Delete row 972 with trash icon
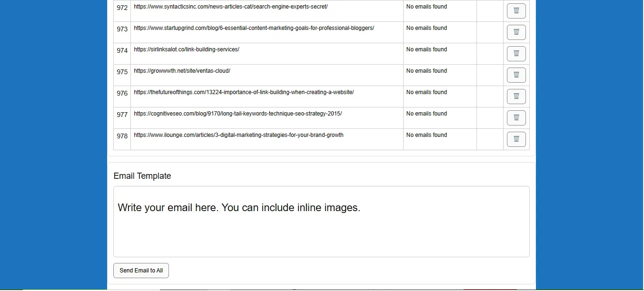The height and width of the screenshot is (291, 644). click(x=516, y=11)
